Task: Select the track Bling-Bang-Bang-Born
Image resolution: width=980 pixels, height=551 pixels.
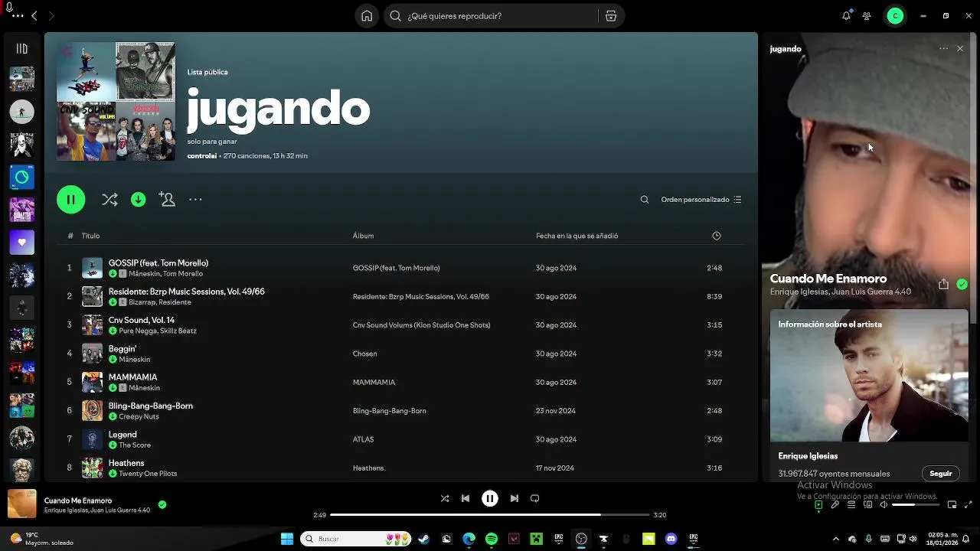Action: 151,406
